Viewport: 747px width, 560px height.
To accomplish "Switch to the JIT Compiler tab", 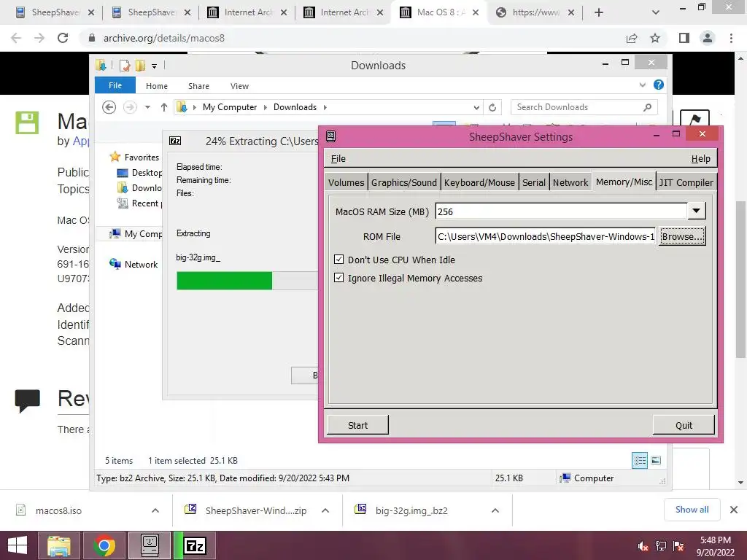I will [x=686, y=182].
